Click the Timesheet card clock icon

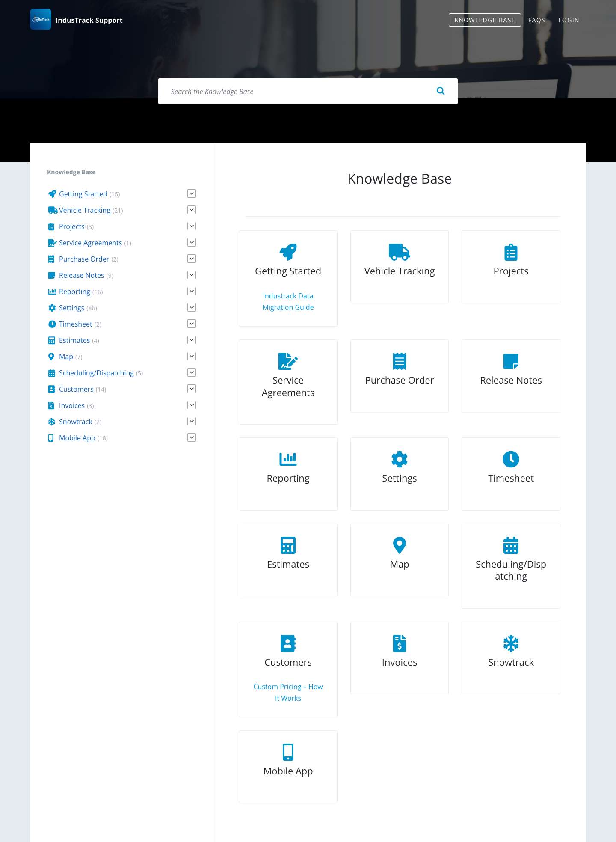(511, 459)
